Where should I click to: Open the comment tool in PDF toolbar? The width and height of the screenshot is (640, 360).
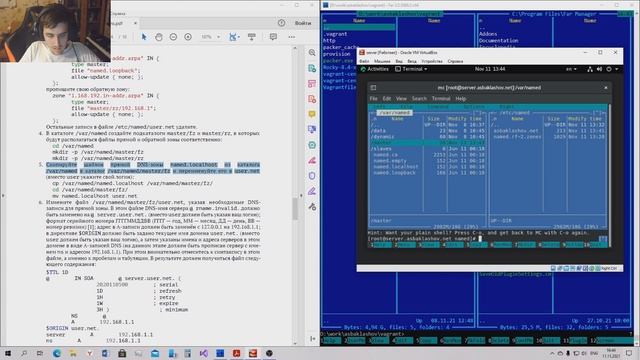[x=273, y=37]
